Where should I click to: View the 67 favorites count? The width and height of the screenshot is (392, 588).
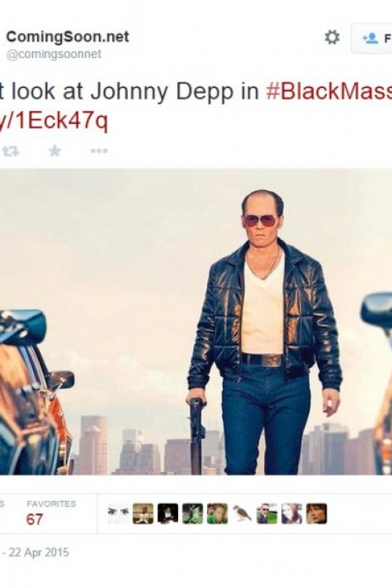click(x=34, y=519)
